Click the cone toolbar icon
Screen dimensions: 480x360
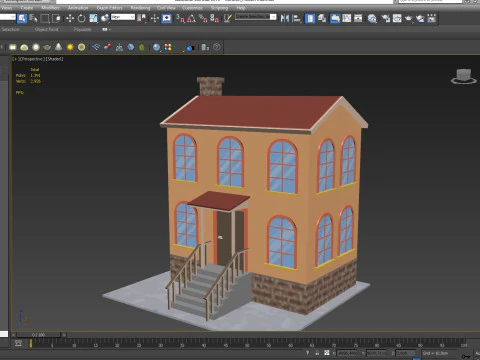point(59,47)
